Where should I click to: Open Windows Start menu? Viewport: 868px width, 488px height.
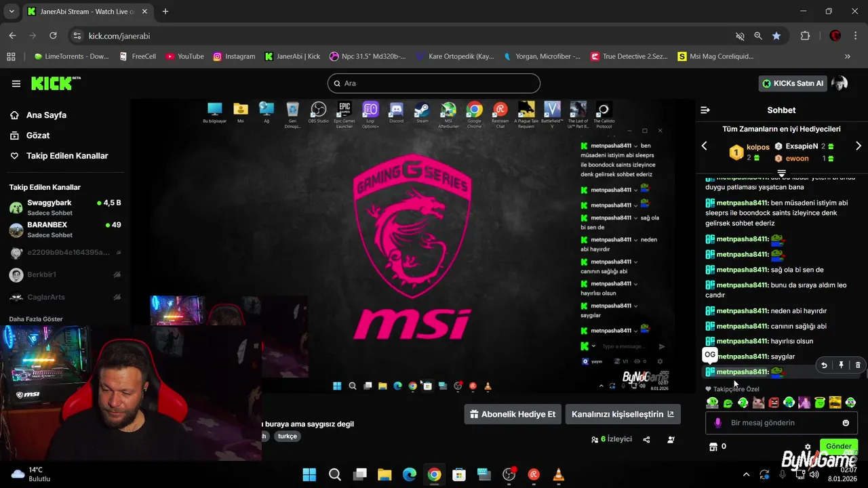pos(309,474)
